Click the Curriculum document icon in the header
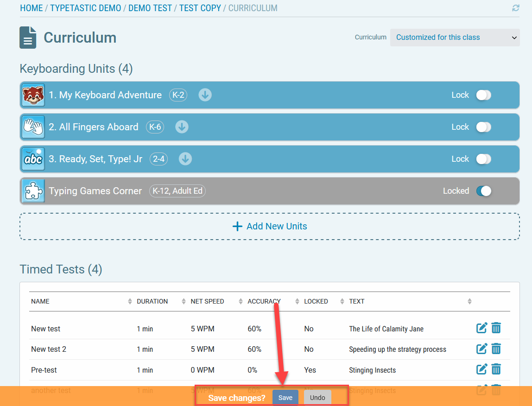This screenshot has height=406, width=532. [x=27, y=37]
